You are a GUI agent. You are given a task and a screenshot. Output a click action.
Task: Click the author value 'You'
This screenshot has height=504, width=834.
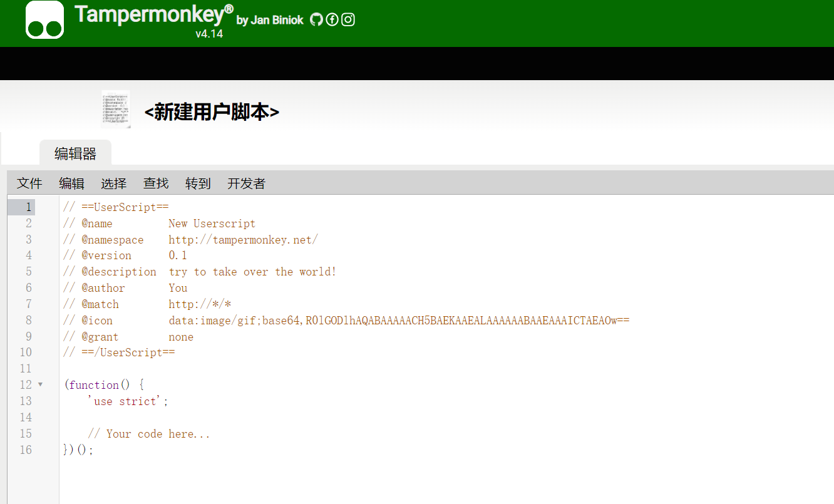coord(178,288)
